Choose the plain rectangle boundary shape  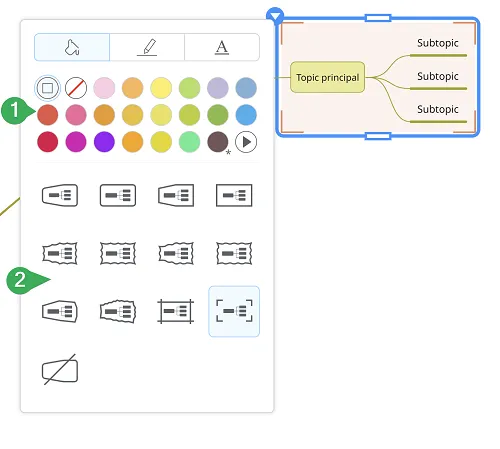(x=234, y=195)
